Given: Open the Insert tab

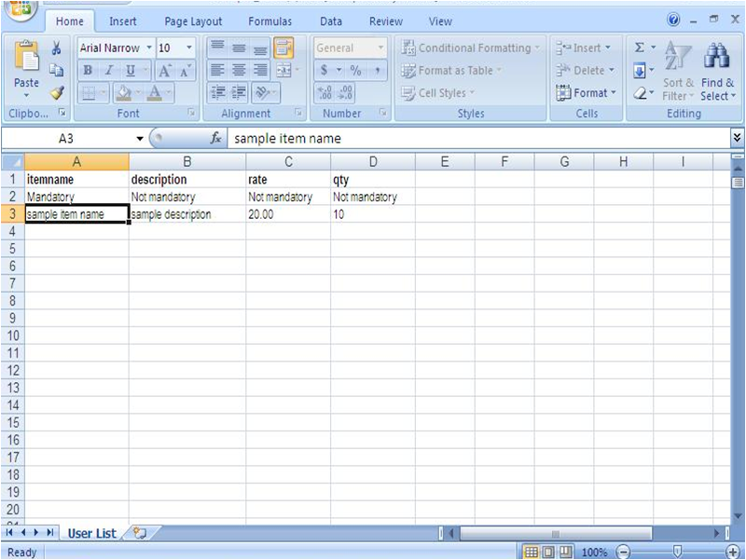Looking at the screenshot, I should click(123, 21).
